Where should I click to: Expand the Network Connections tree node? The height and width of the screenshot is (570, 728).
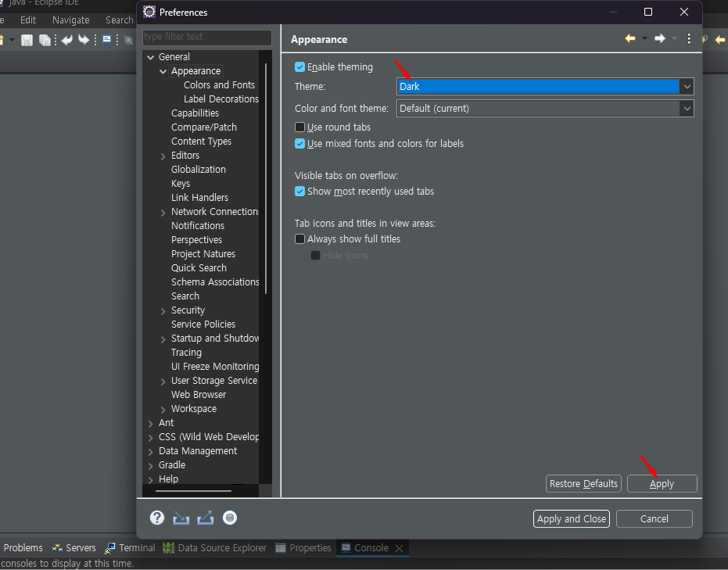pyautogui.click(x=163, y=212)
